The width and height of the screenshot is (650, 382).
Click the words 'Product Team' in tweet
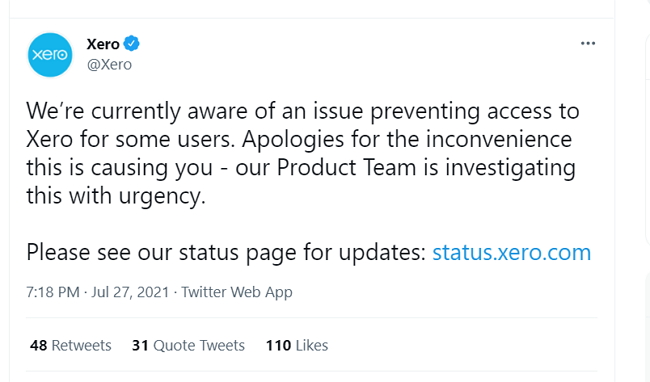coord(346,168)
